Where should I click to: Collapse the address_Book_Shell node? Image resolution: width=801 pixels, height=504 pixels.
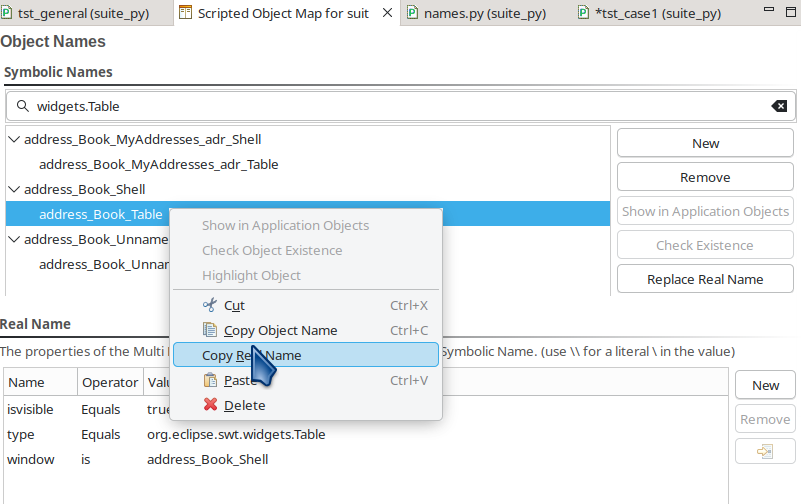point(14,189)
